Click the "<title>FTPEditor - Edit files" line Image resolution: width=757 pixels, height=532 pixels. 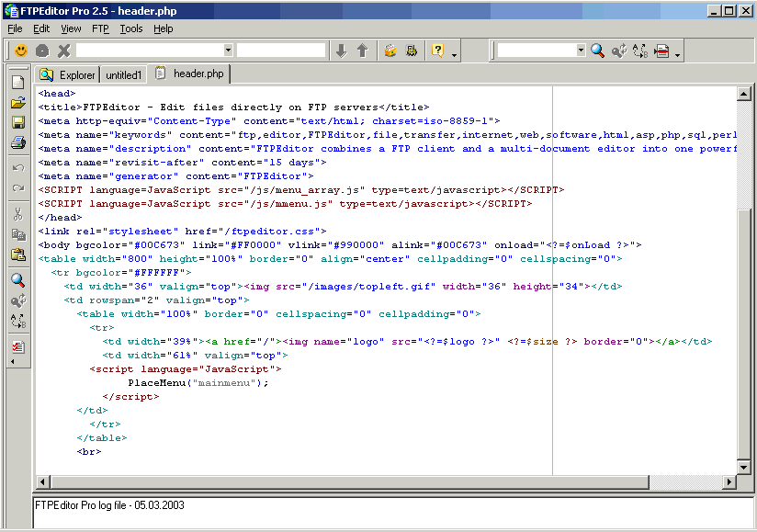coord(233,108)
